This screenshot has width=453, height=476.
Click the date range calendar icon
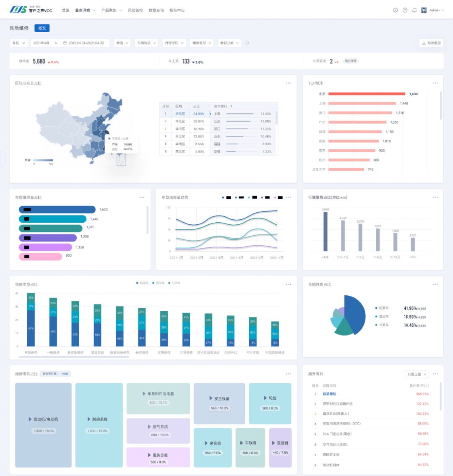pyautogui.click(x=65, y=43)
